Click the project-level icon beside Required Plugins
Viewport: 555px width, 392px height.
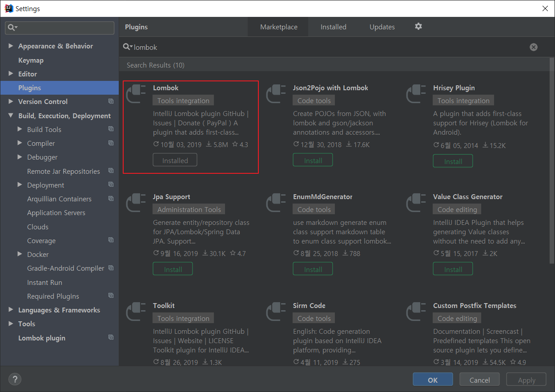click(111, 296)
